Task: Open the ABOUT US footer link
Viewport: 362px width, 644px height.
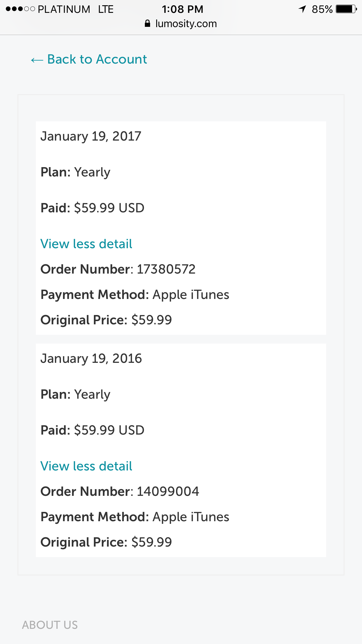Action: [50, 625]
